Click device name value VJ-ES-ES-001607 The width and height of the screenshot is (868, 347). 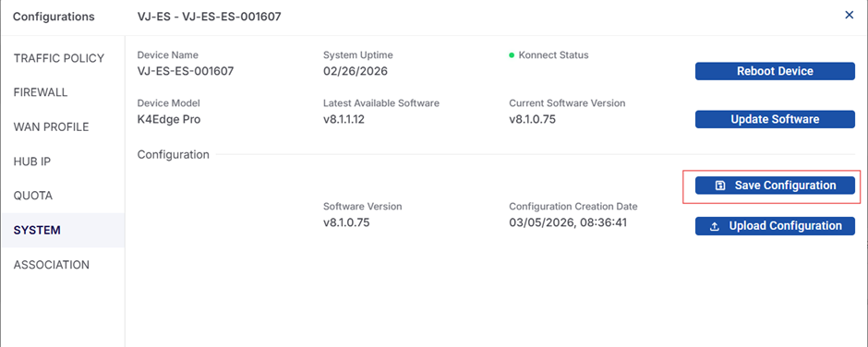click(x=186, y=71)
